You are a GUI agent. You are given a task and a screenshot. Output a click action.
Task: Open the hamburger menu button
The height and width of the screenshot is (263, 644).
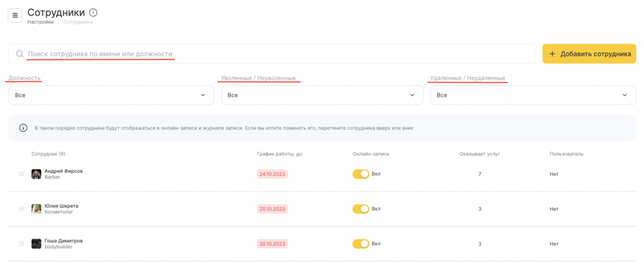click(15, 15)
